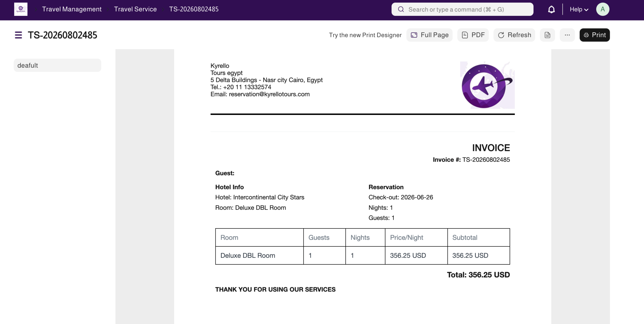
Task: Click Room: Deluxe DBL Room text
Action: (x=251, y=208)
